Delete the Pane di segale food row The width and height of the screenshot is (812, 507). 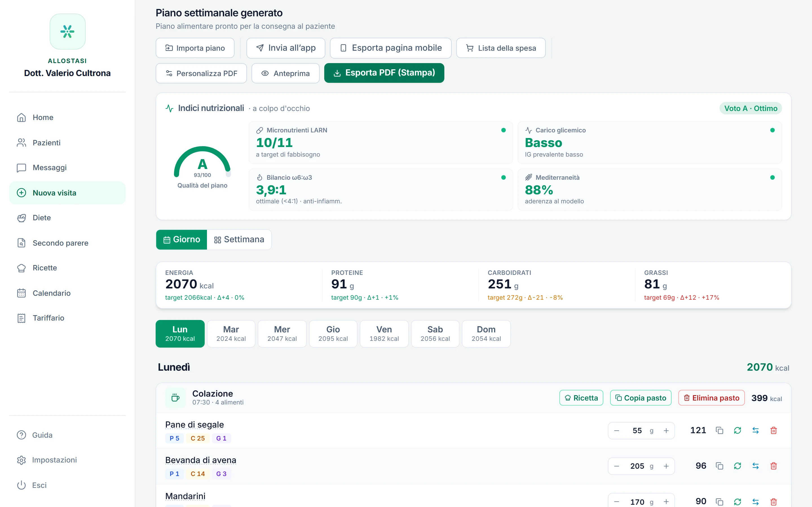click(x=773, y=430)
